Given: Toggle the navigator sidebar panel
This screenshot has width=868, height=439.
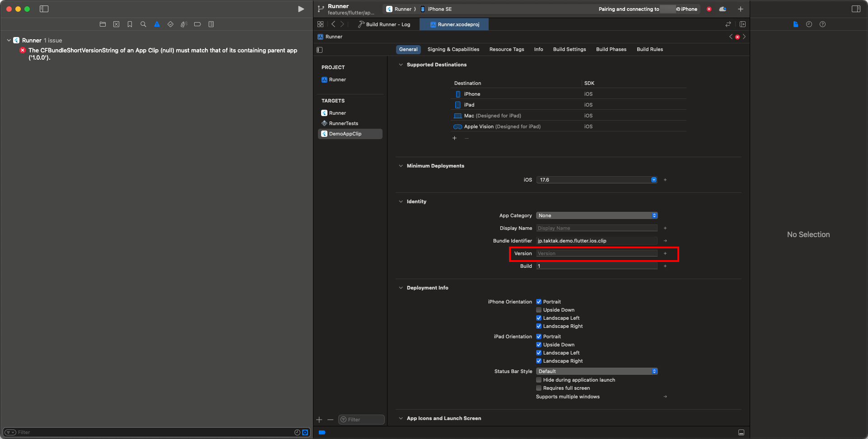Looking at the screenshot, I should (x=44, y=9).
